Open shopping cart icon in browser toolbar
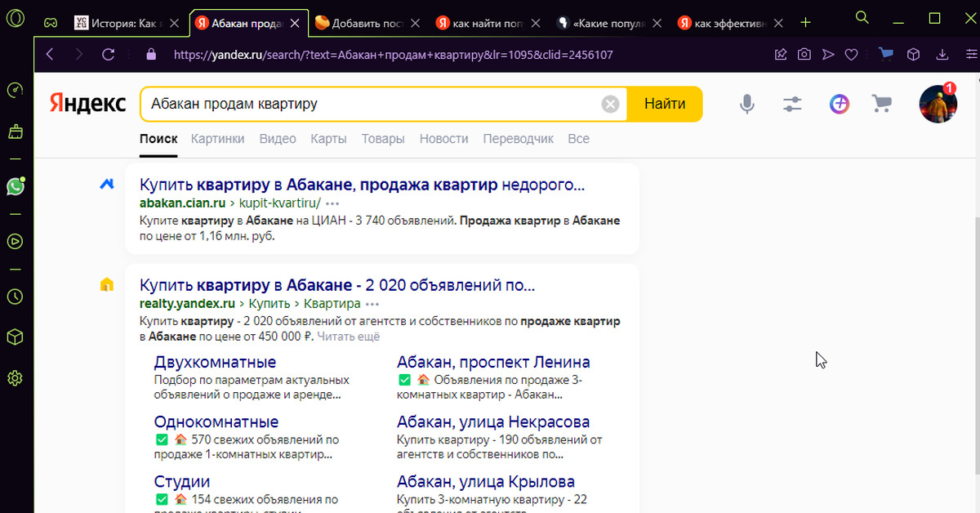Viewport: 980px width, 513px height. pyautogui.click(x=885, y=55)
